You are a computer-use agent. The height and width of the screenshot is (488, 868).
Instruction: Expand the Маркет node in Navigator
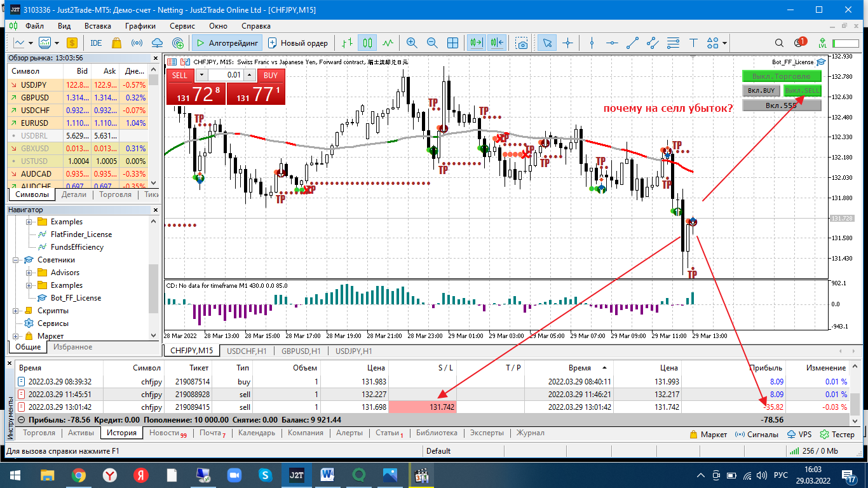tap(15, 336)
